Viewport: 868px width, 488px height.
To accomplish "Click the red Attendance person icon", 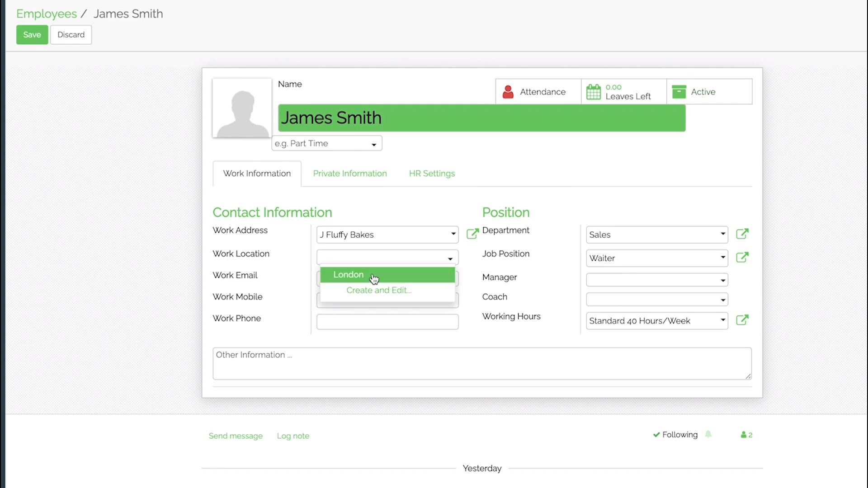I will [x=508, y=92].
